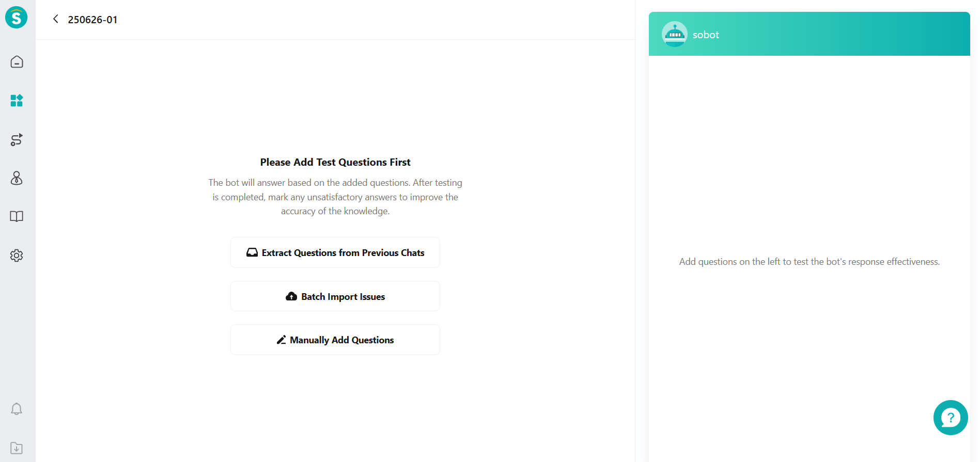This screenshot has width=980, height=462.
Task: Open the home dashboard sidebar icon
Action: [17, 62]
